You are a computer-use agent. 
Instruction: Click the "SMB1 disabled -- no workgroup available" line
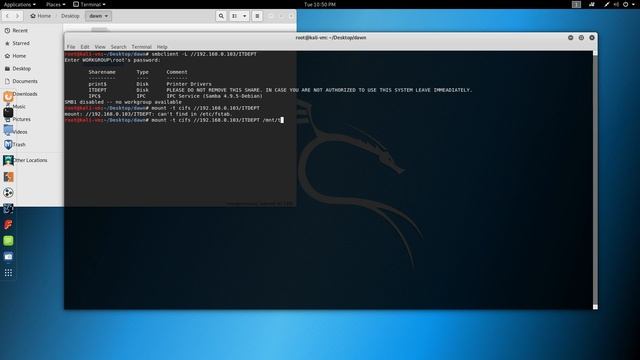pos(123,102)
